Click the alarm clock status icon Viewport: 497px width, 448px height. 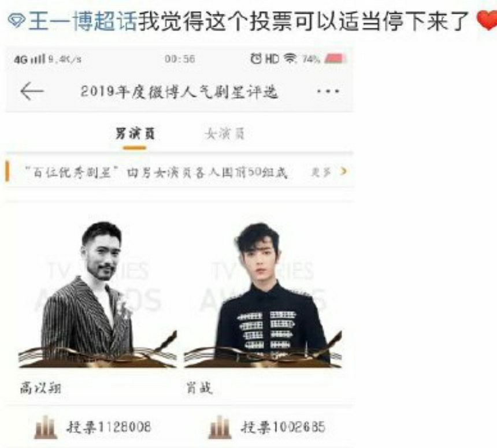256,58
